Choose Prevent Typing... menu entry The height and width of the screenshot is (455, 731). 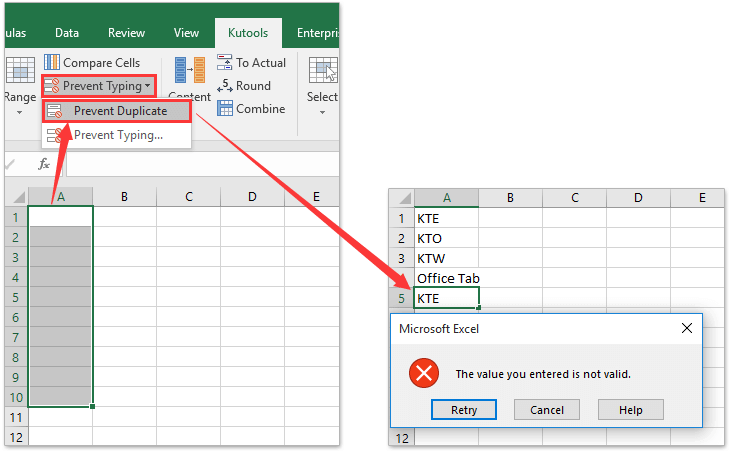(x=117, y=135)
